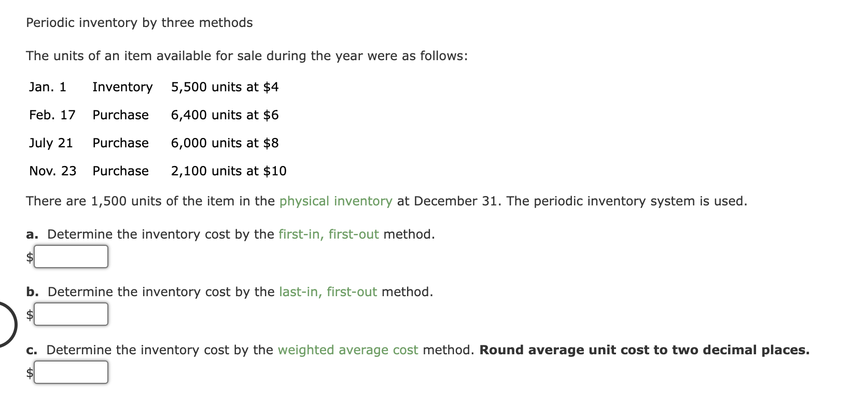Select the Jan. 1 Inventory line

tap(153, 87)
